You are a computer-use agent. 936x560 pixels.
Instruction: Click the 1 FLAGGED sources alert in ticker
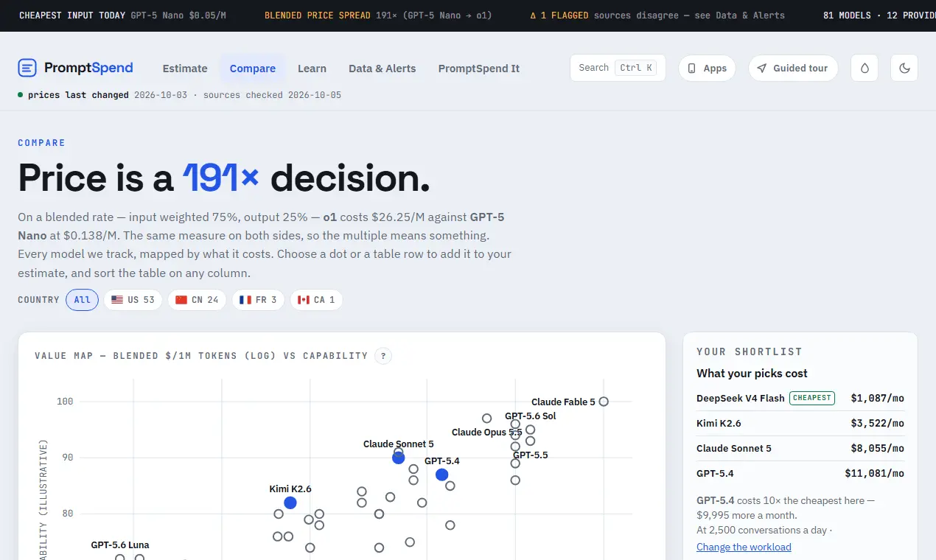(x=657, y=15)
